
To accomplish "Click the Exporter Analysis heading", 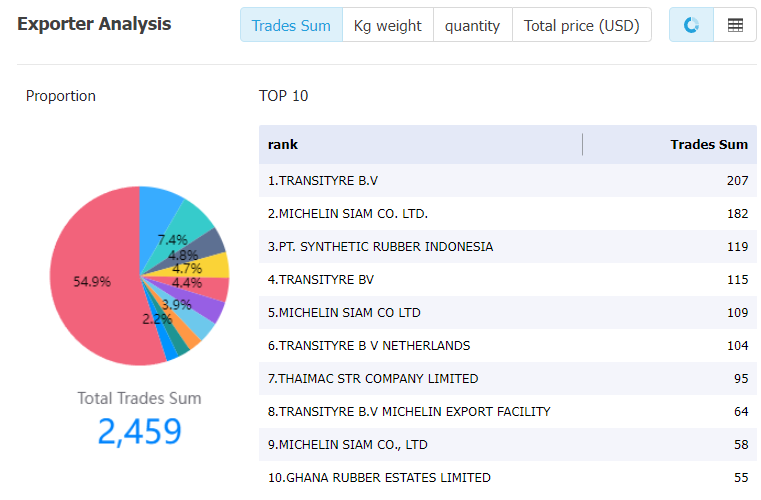I will click(94, 24).
